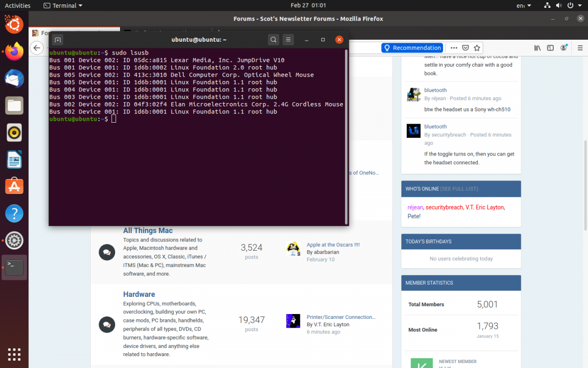Open the Terminal app menu in top bar

63,5
